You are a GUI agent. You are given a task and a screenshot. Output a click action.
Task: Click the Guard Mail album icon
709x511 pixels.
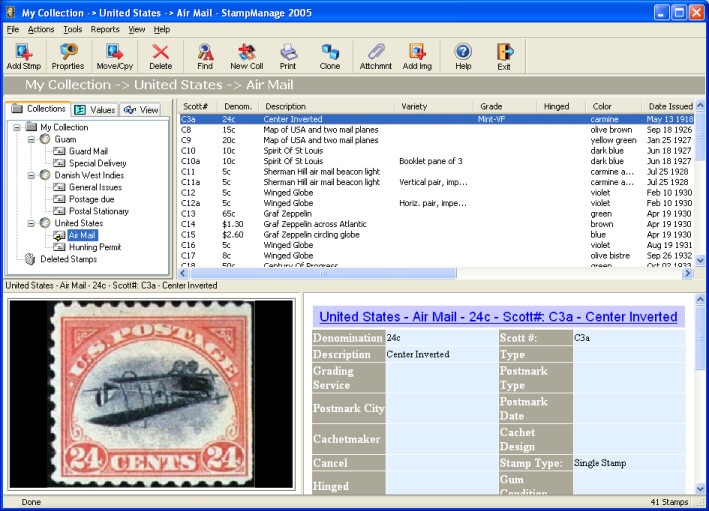59,151
